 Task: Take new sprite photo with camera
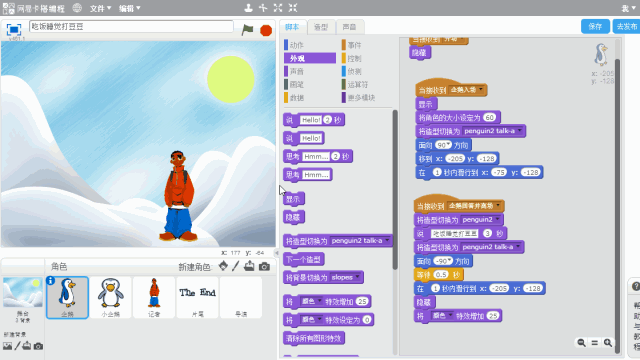(x=264, y=267)
